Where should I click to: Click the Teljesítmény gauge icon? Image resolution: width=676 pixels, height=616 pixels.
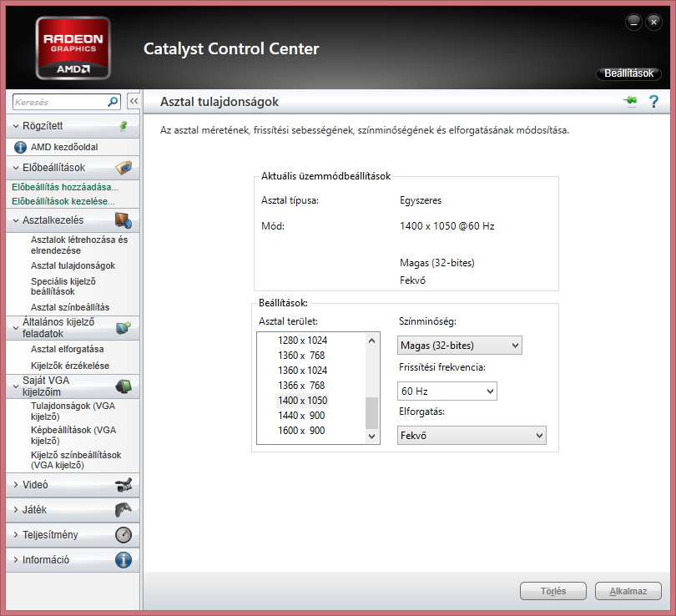(x=124, y=535)
